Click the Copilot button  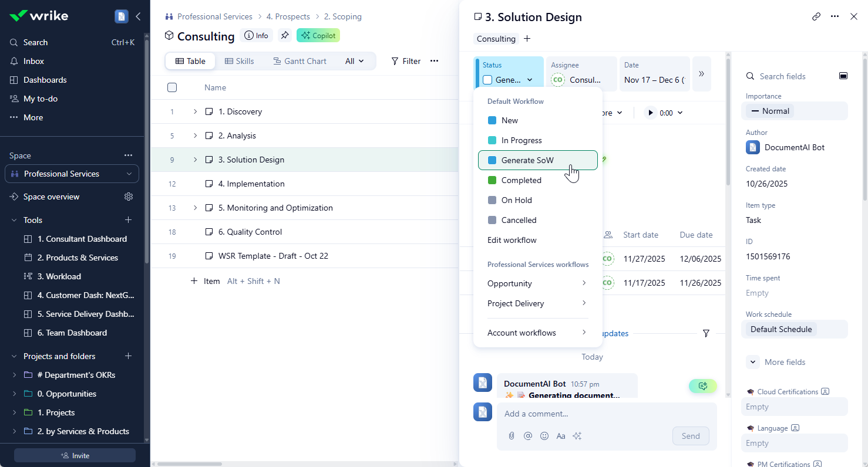(318, 36)
